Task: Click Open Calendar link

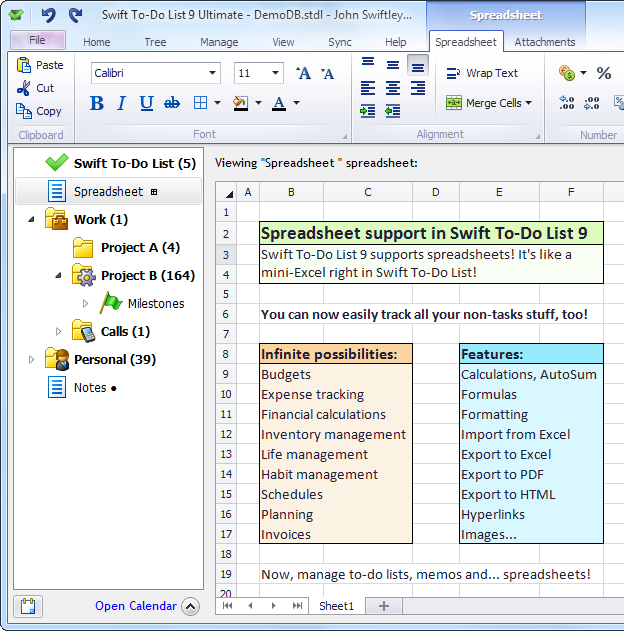Action: 136,606
